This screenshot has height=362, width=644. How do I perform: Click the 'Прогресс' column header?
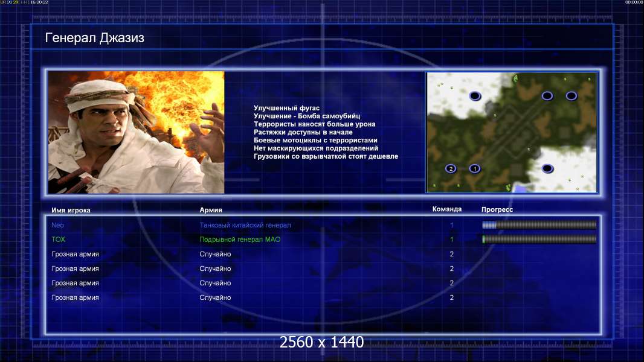point(497,209)
